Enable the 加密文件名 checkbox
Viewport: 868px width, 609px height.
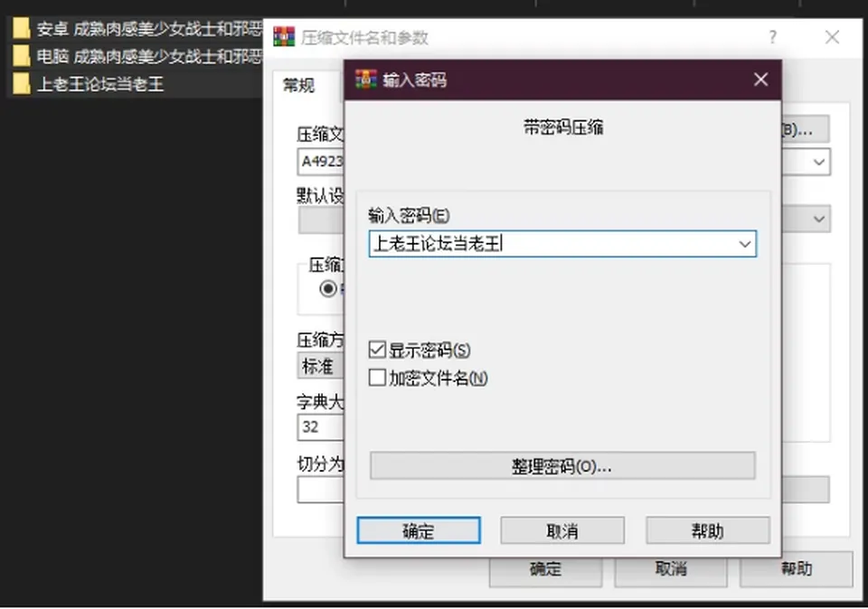[377, 378]
